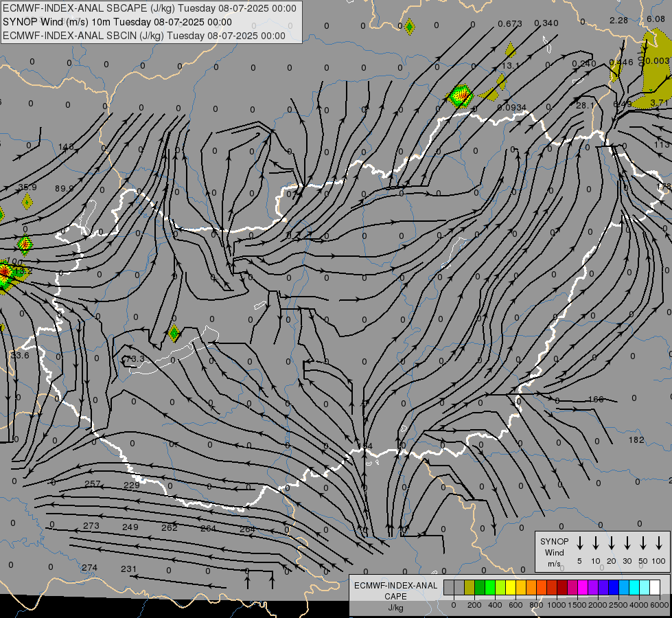The image size is (672, 618).
Task: Click the map value 229
Action: click(132, 485)
